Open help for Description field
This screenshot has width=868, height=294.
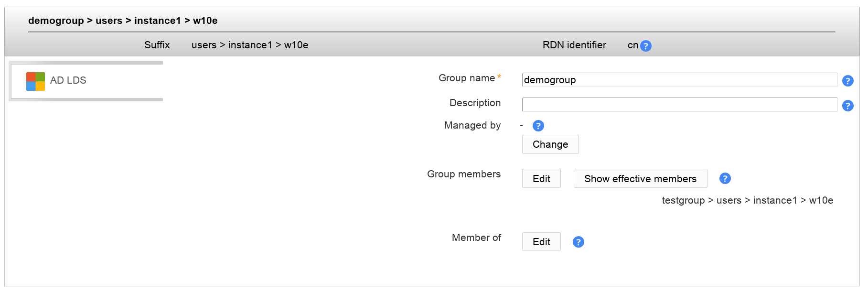point(847,106)
